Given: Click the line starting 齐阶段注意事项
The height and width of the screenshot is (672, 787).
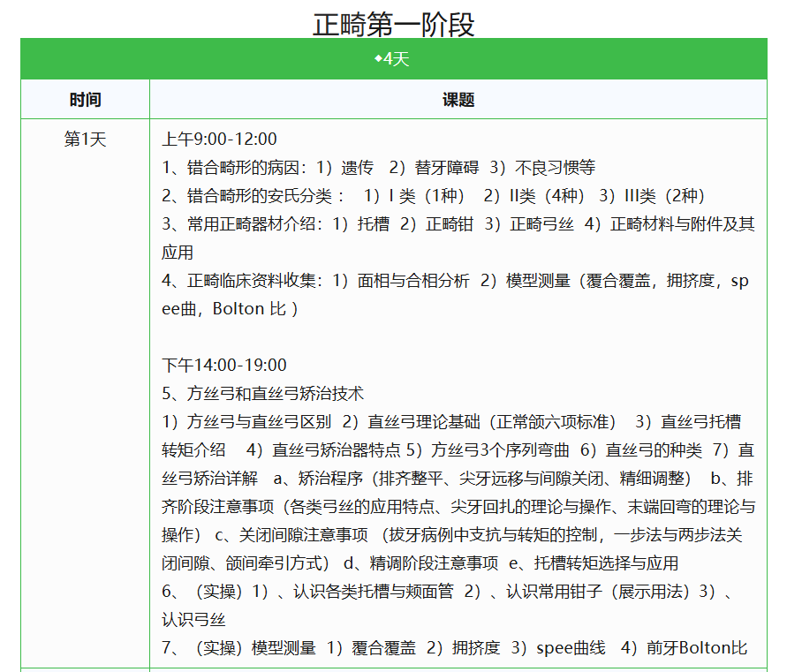Looking at the screenshot, I should (x=458, y=507).
